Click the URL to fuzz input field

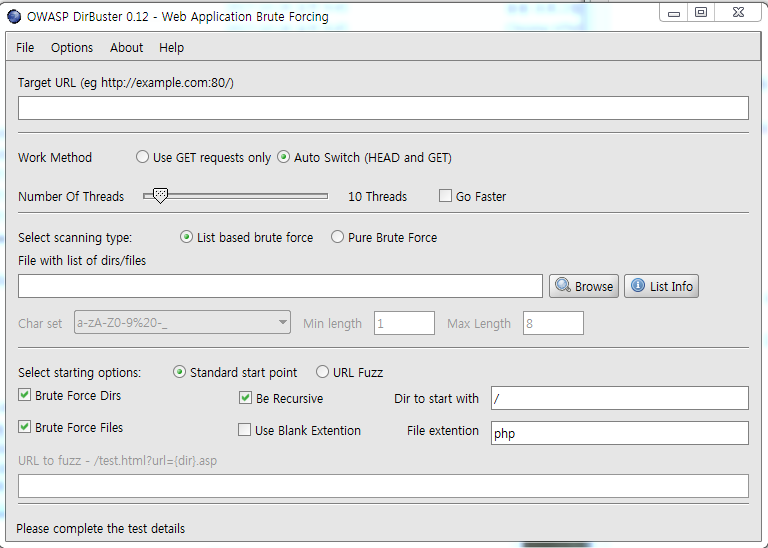pyautogui.click(x=383, y=486)
